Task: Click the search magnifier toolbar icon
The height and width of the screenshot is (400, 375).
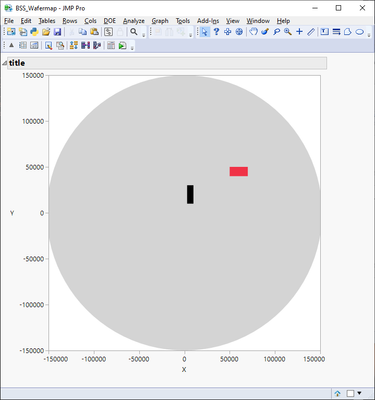Action: click(134, 32)
